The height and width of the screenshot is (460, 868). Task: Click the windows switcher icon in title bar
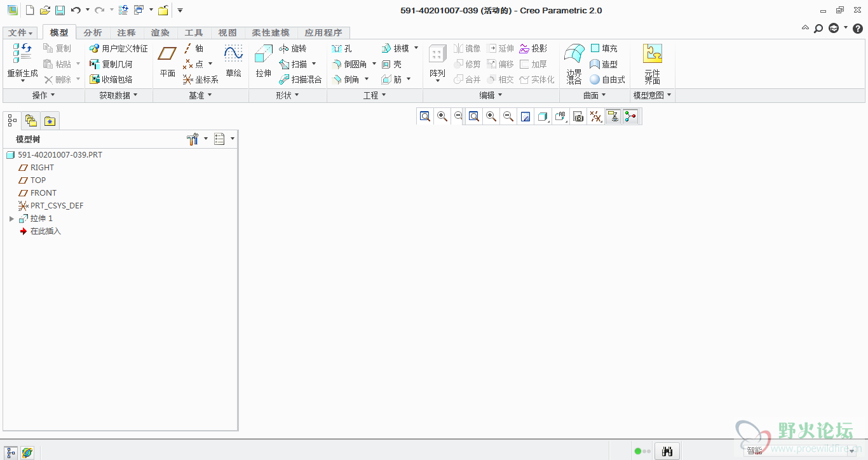tap(139, 10)
